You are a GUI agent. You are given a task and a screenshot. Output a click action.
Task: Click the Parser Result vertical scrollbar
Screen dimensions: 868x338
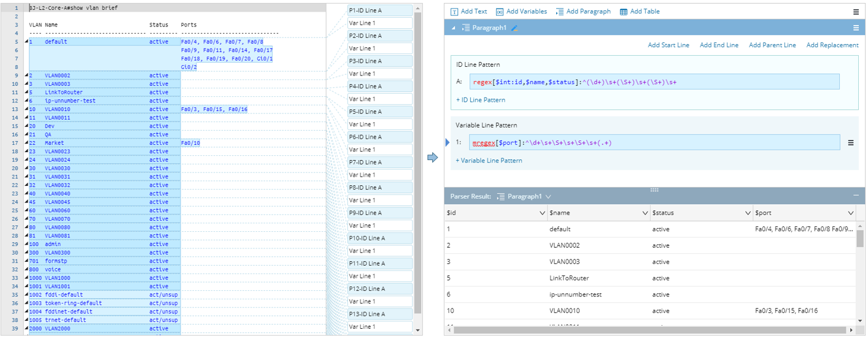pyautogui.click(x=860, y=238)
